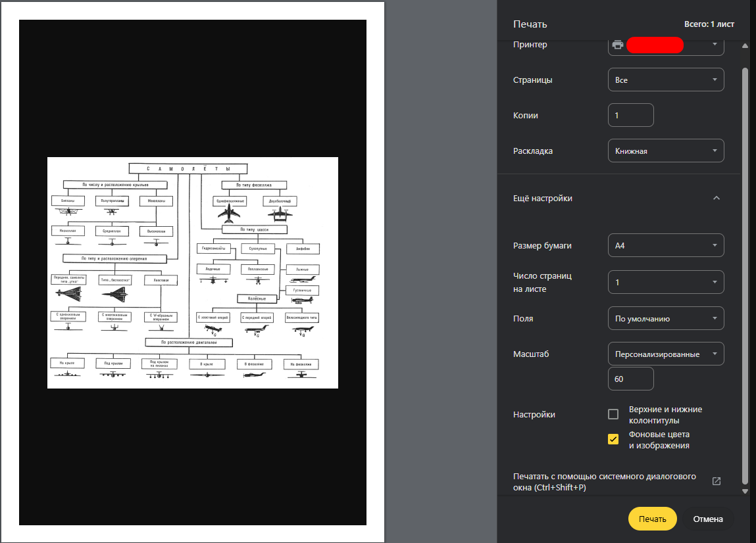
Task: Open the Раскладка dropdown showing Книжная
Action: coord(665,151)
